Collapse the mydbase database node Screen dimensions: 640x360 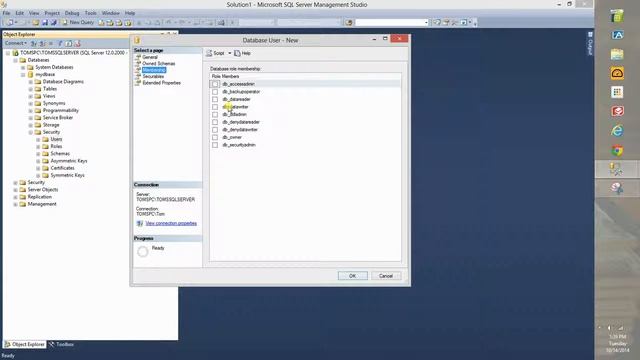tap(23, 75)
